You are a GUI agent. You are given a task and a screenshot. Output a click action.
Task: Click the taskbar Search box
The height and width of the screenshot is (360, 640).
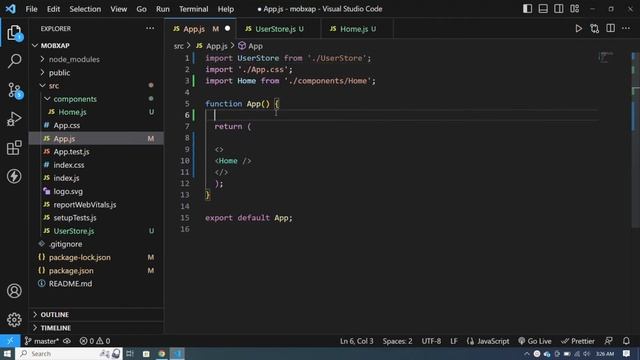pyautogui.click(x=69, y=353)
